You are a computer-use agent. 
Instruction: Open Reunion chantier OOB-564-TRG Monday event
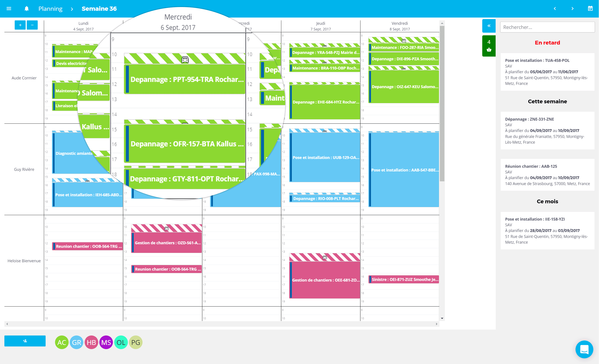(87, 246)
